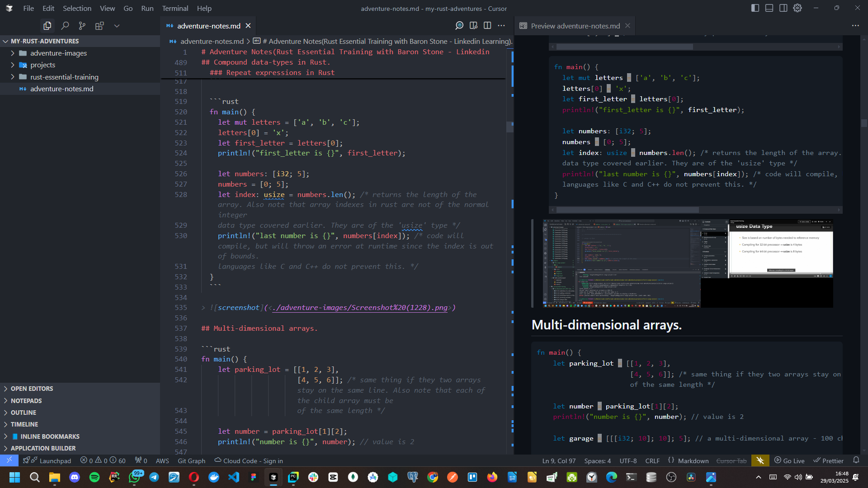868x488 pixels.
Task: Click the split editor right icon
Action: point(487,26)
